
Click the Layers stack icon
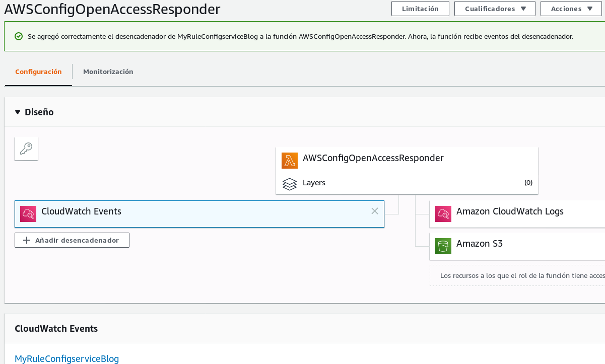click(x=290, y=184)
